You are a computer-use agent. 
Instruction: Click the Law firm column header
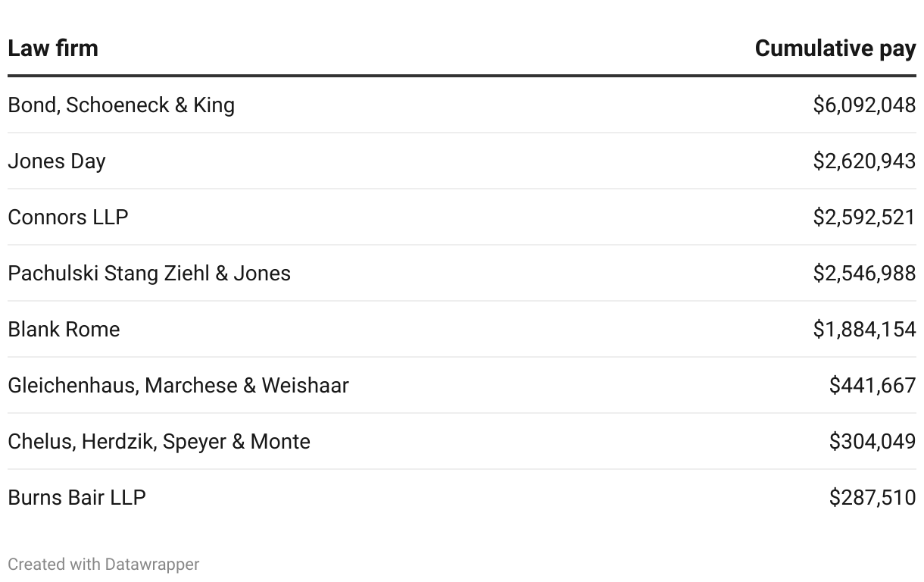tap(53, 48)
